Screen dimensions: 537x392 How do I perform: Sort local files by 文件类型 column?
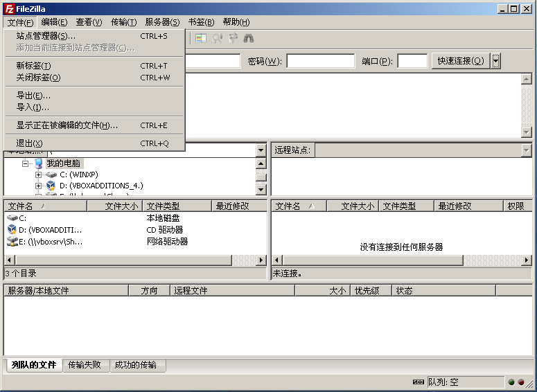pos(177,206)
